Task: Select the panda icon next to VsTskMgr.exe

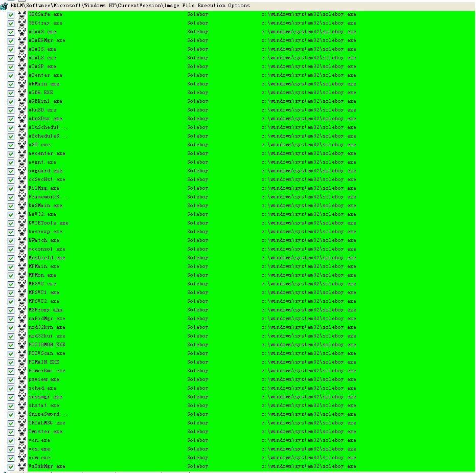Action: tap(22, 467)
